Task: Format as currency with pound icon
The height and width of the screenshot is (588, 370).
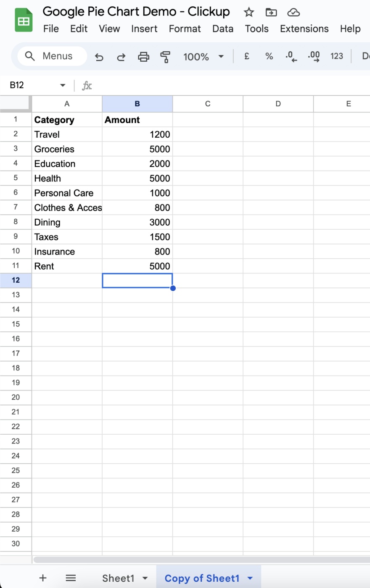Action: [x=247, y=56]
